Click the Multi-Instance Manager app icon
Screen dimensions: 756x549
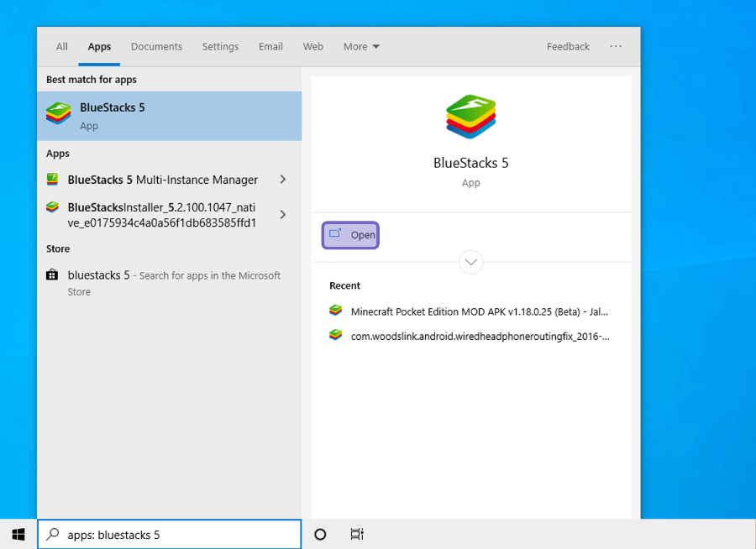point(52,180)
